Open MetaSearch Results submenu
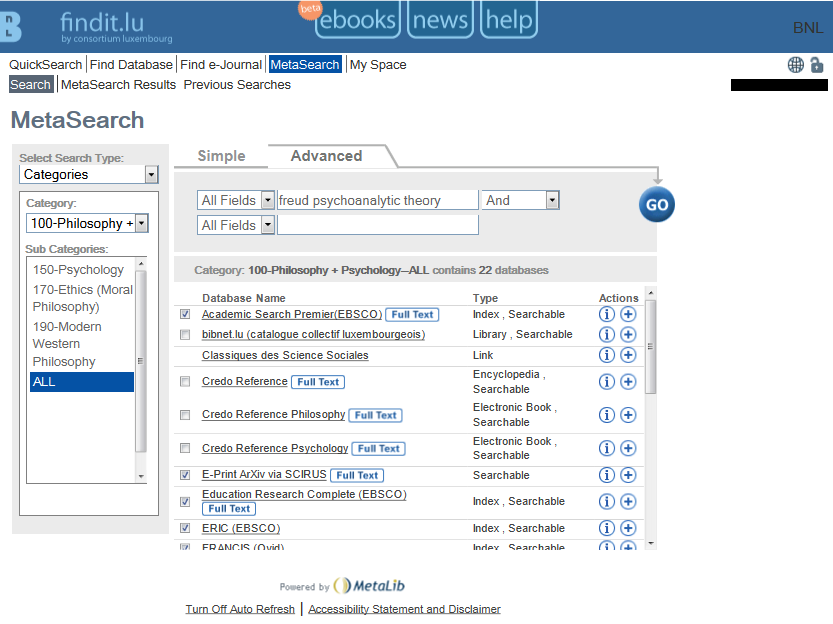833x624 pixels. point(118,85)
